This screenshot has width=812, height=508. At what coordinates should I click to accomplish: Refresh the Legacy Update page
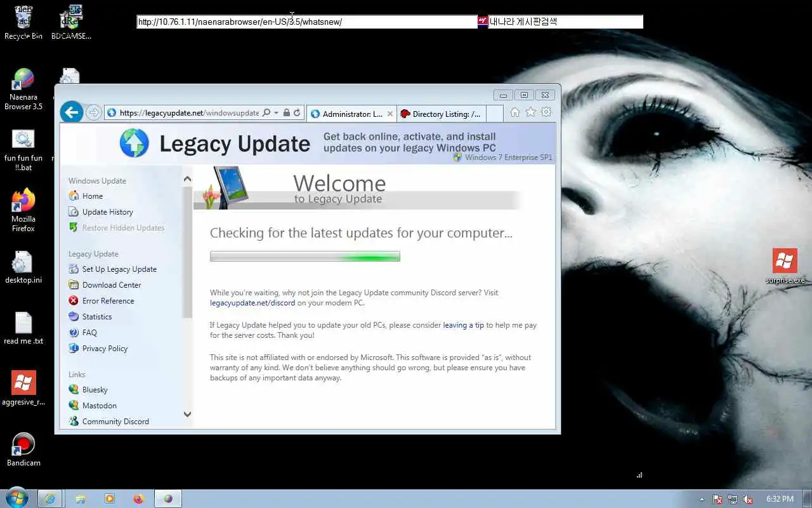[297, 112]
